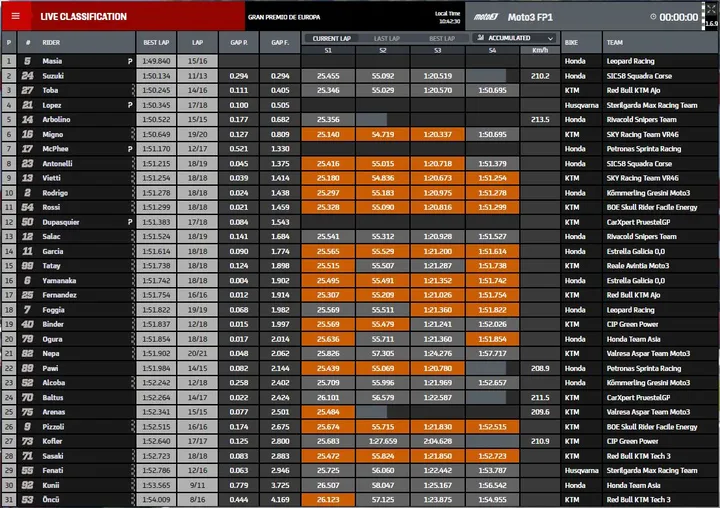The width and height of the screenshot is (720, 508).
Task: Select rider Vietti's row
Action: pos(360,178)
